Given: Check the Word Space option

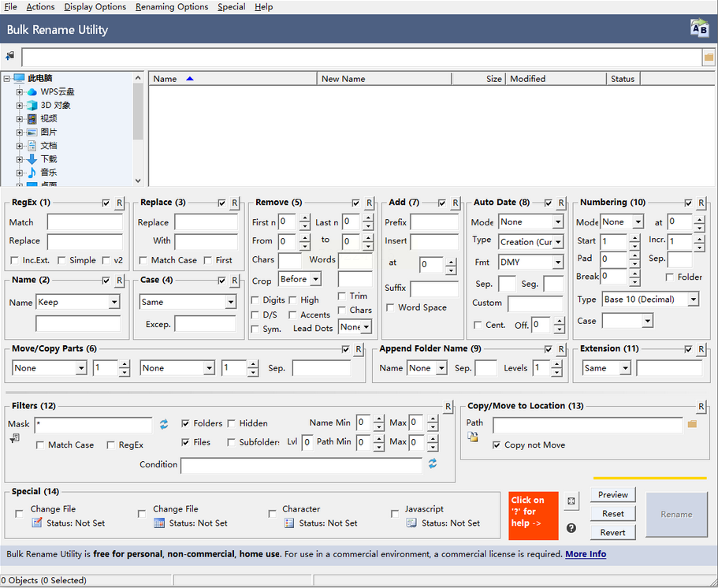Looking at the screenshot, I should coord(390,307).
